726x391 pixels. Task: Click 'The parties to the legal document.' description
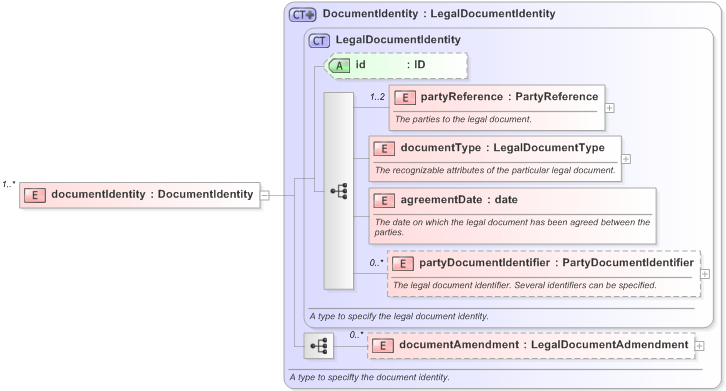tap(463, 120)
